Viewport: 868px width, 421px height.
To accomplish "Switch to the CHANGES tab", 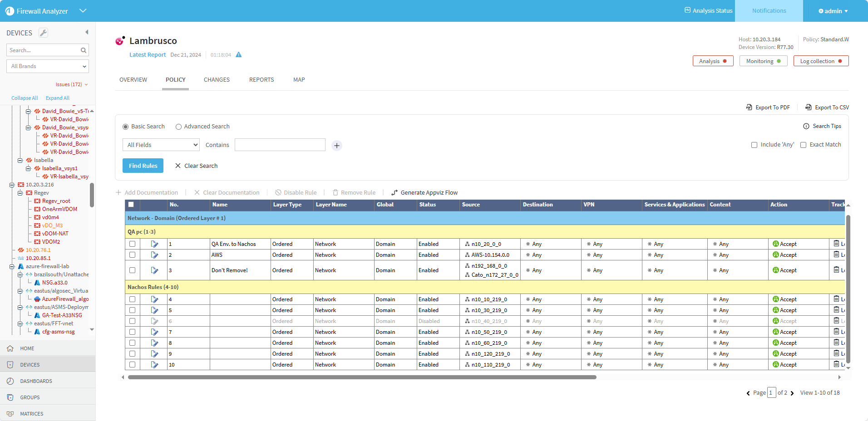I will (x=217, y=80).
